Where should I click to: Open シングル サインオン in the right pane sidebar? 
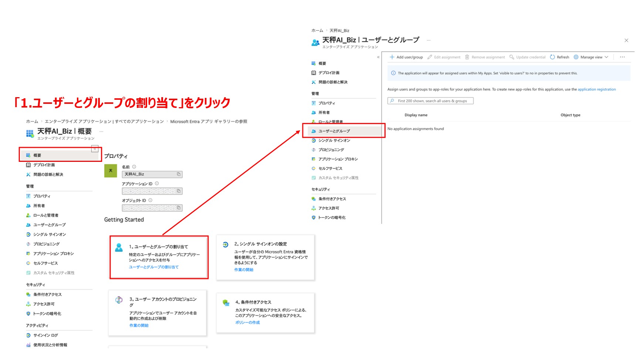[x=331, y=140]
